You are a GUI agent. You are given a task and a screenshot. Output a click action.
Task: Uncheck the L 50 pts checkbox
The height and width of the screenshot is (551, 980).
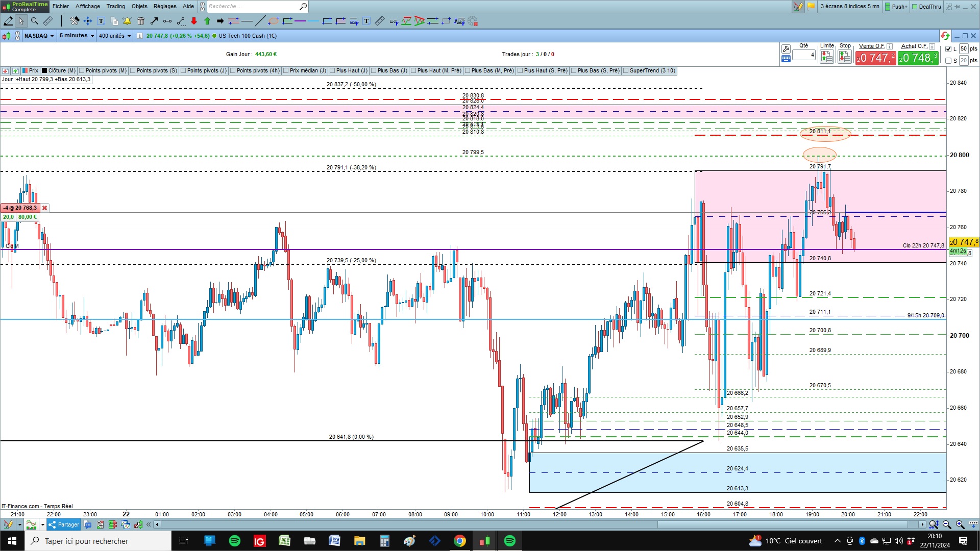pyautogui.click(x=948, y=49)
